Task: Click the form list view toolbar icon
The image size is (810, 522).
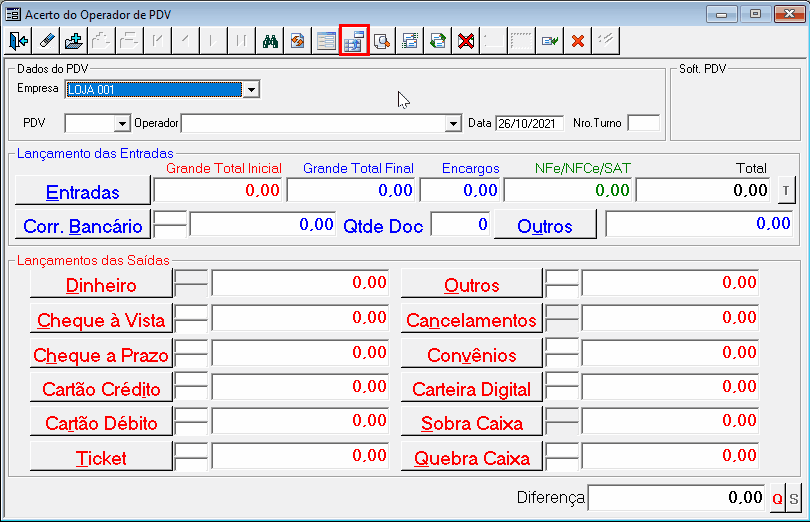Action: [x=326, y=40]
